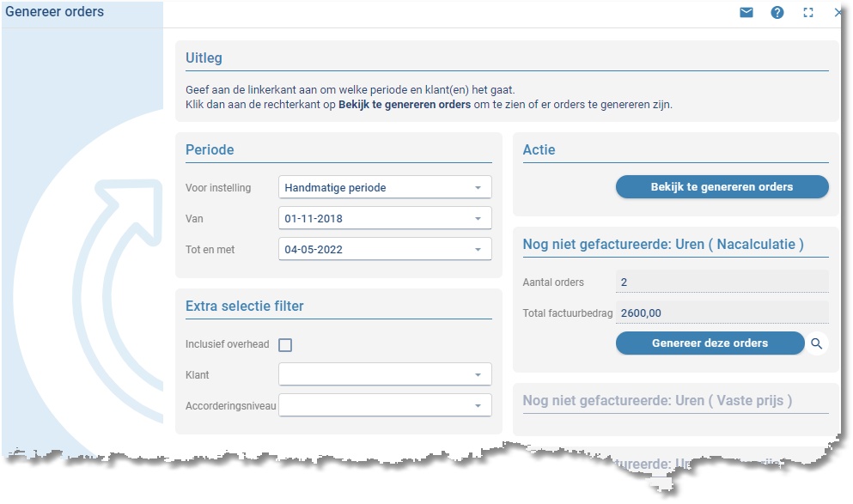Screen dimensions: 853x504
Task: Toggle fullscreen with expand icon
Action: tap(808, 13)
